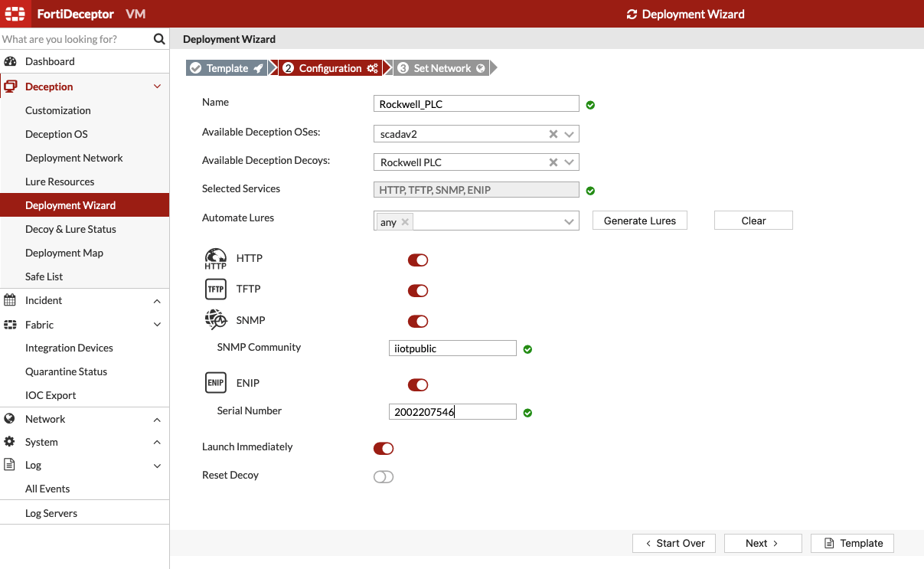This screenshot has height=569, width=924.
Task: Select the HTTP protocol icon
Action: coord(216,258)
